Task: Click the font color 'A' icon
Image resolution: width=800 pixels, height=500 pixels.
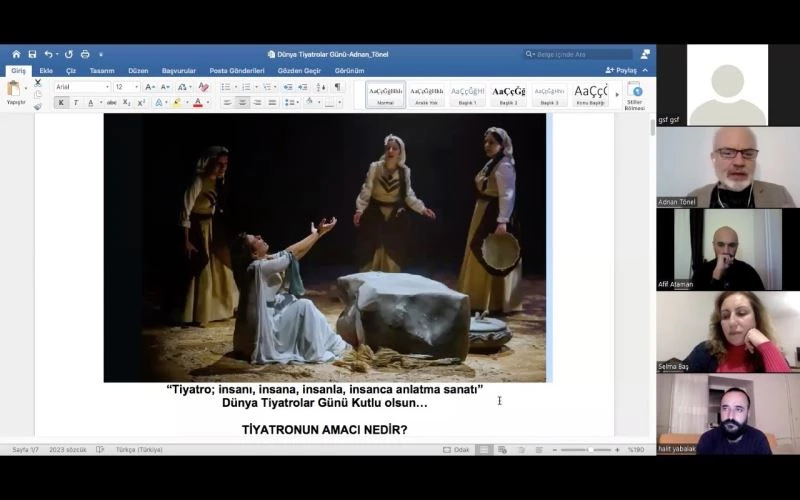Action: 197,102
